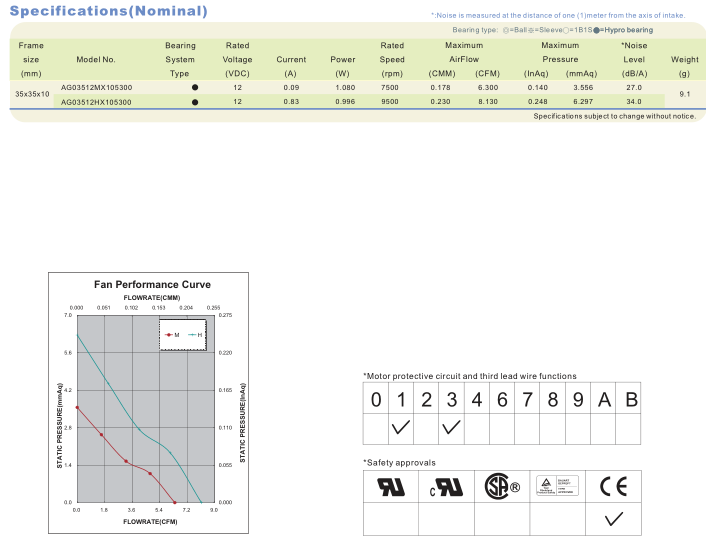
Task: Click the Model No. column header
Action: (96, 59)
